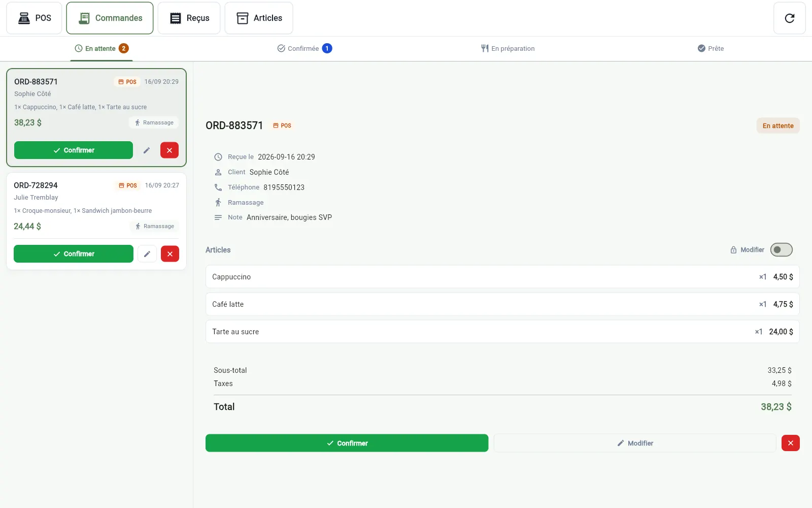812x508 pixels.
Task: Select the Tarte au sucre article row
Action: [x=502, y=332]
